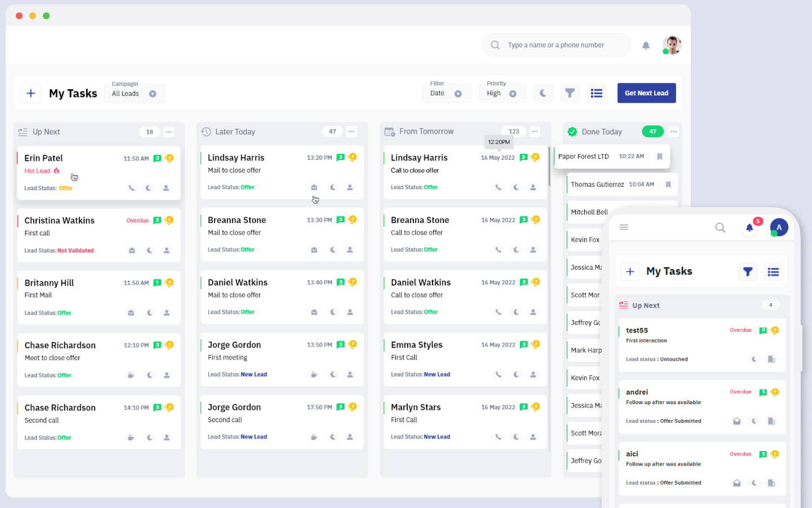Click the filter funnel button in mobile view

tap(748, 271)
